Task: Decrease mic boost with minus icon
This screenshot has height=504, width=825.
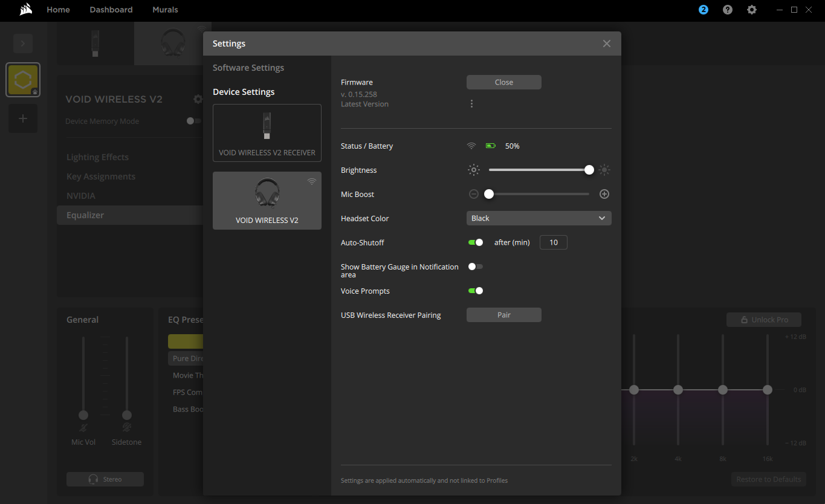Action: click(x=474, y=195)
